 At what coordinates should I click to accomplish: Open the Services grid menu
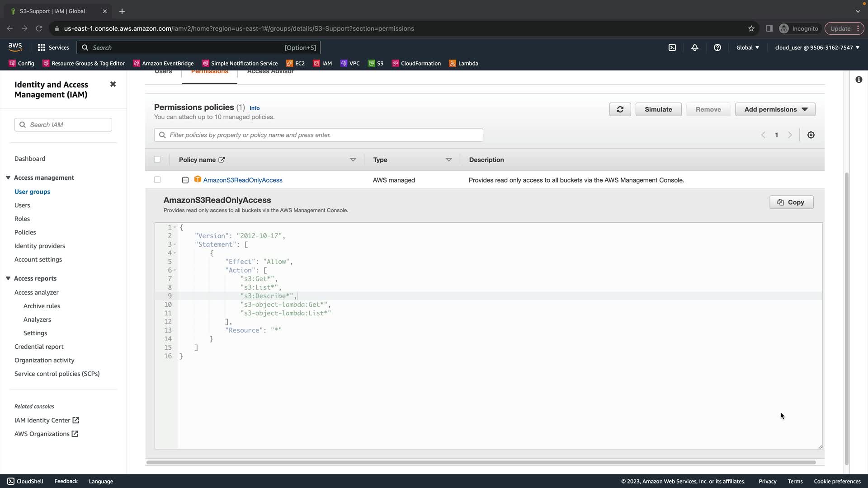(x=53, y=47)
